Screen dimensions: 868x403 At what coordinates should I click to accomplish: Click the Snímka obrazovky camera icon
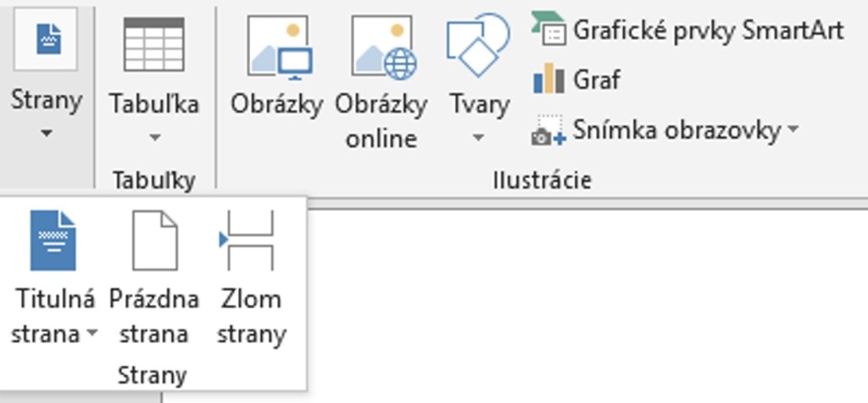point(548,131)
